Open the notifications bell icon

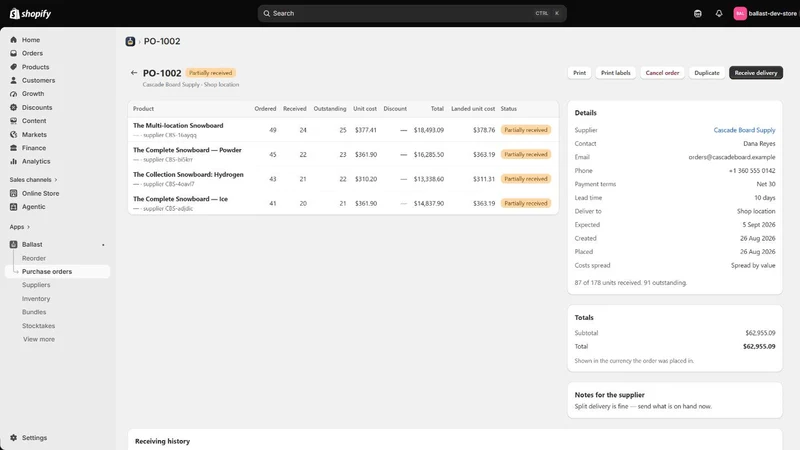tap(719, 13)
